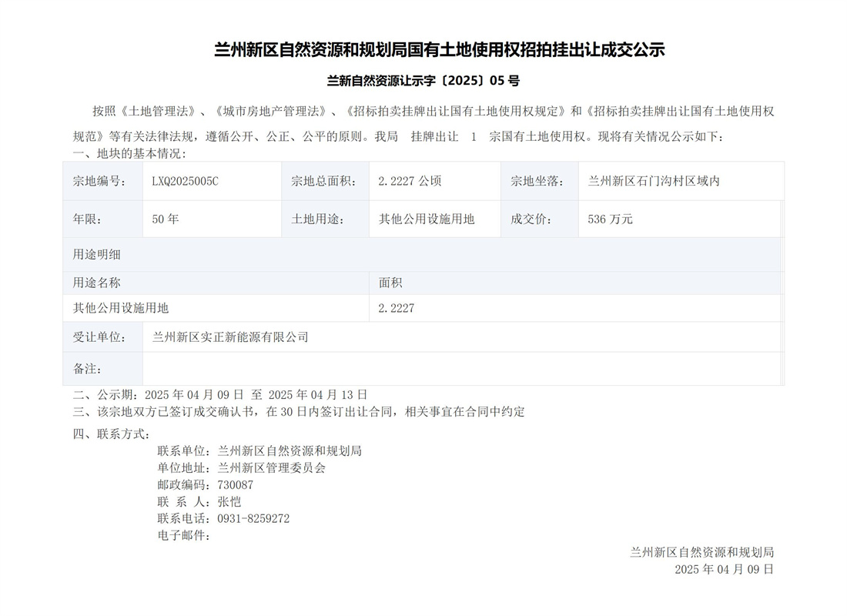Click the signature date 2025年04月09日 at bottom
The image size is (847, 616).
(723, 569)
